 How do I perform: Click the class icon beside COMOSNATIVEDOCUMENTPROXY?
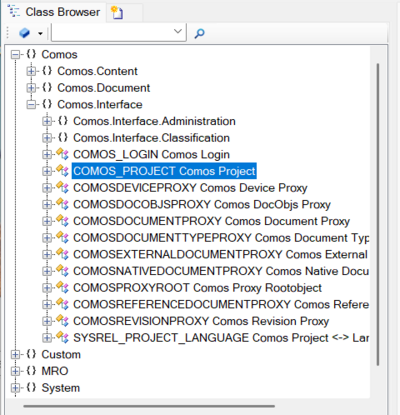click(62, 271)
